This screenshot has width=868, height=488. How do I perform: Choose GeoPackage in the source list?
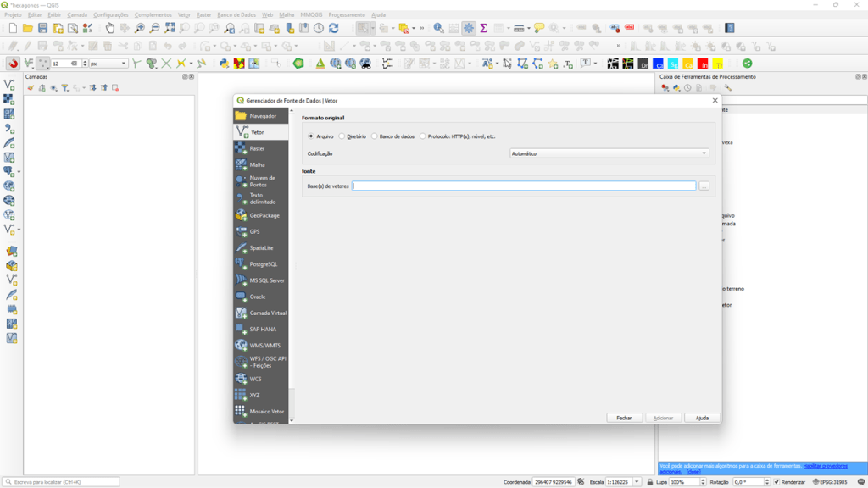click(264, 215)
